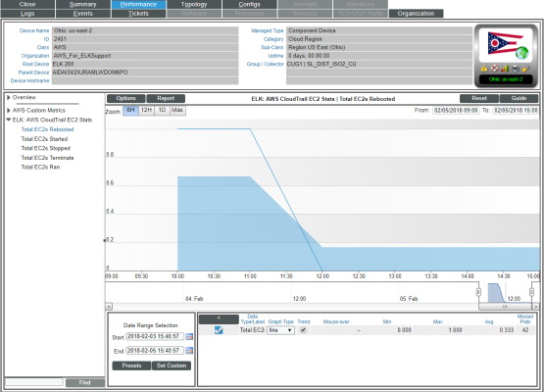Click the Max value 1.000
Screen dimensions: 544x392
tap(455, 330)
